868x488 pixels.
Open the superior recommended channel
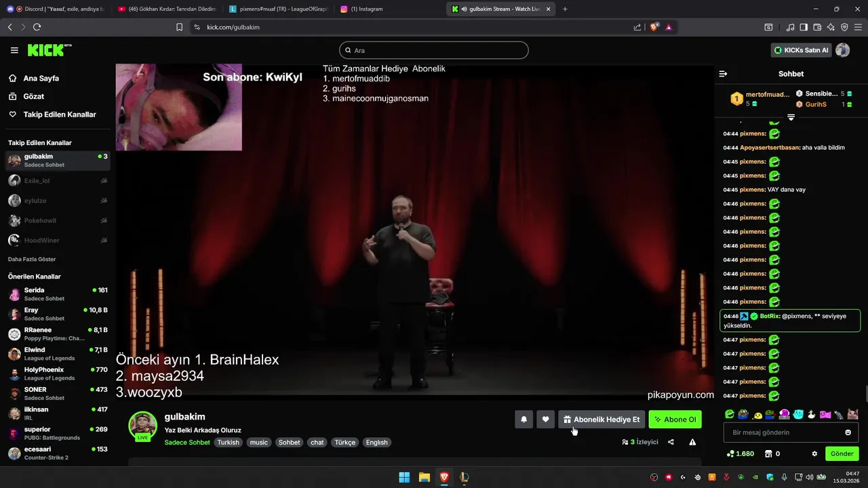tap(58, 433)
